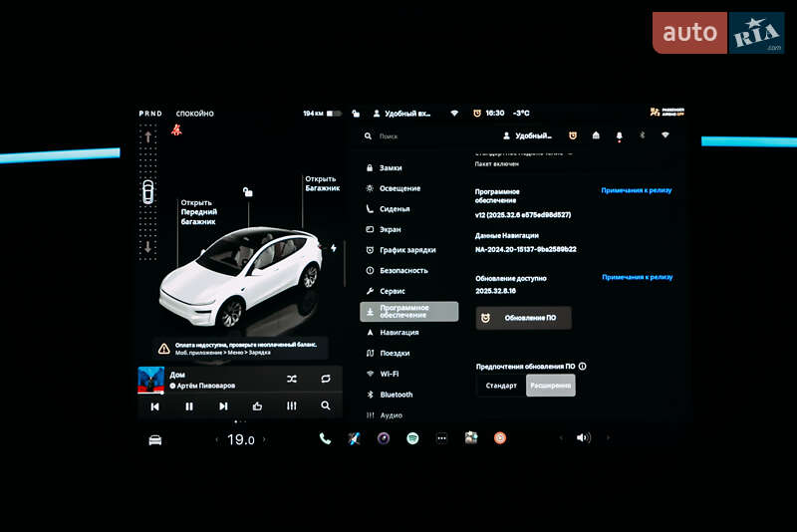Click the lock icon in status bar
This screenshot has width=797, height=532.
356,114
